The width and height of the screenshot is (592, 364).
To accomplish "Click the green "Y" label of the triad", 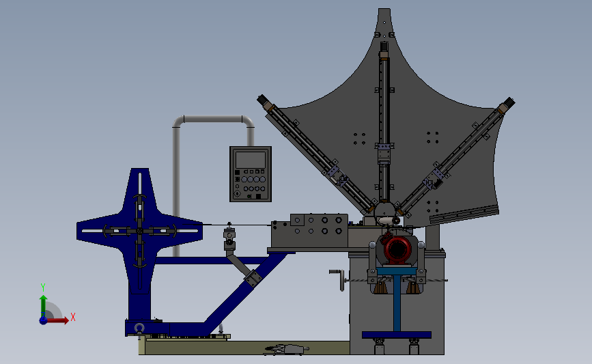I will (43, 288).
